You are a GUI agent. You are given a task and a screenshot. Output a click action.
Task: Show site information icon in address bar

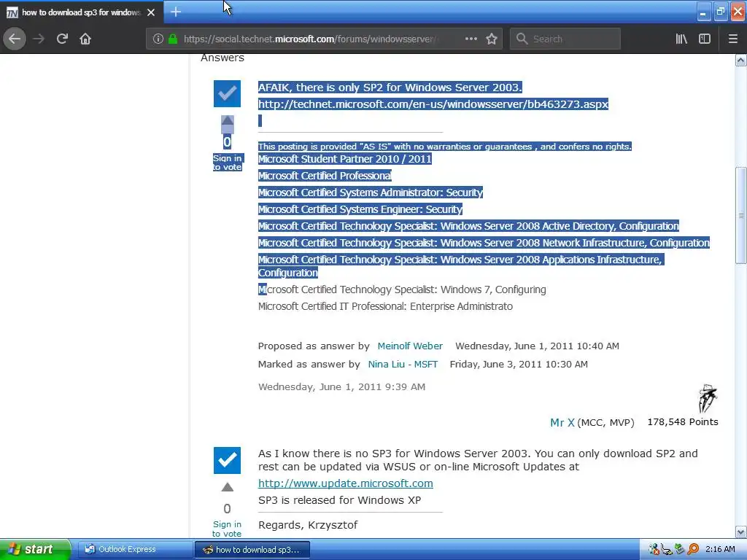pos(158,39)
